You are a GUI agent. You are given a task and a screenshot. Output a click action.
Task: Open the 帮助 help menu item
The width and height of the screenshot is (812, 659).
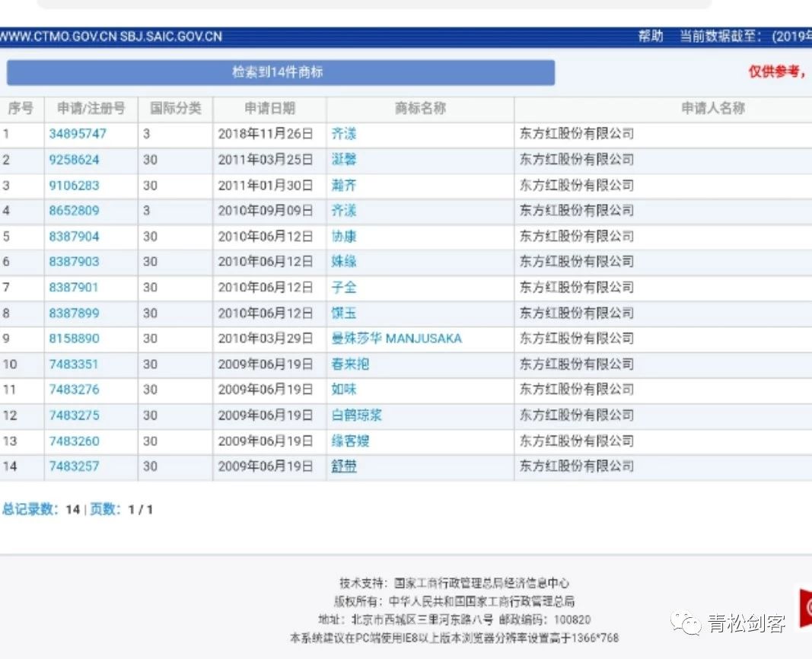651,37
